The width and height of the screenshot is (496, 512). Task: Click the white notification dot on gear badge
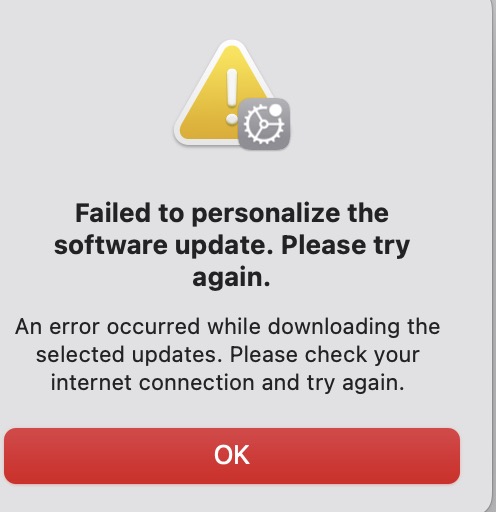tap(275, 110)
